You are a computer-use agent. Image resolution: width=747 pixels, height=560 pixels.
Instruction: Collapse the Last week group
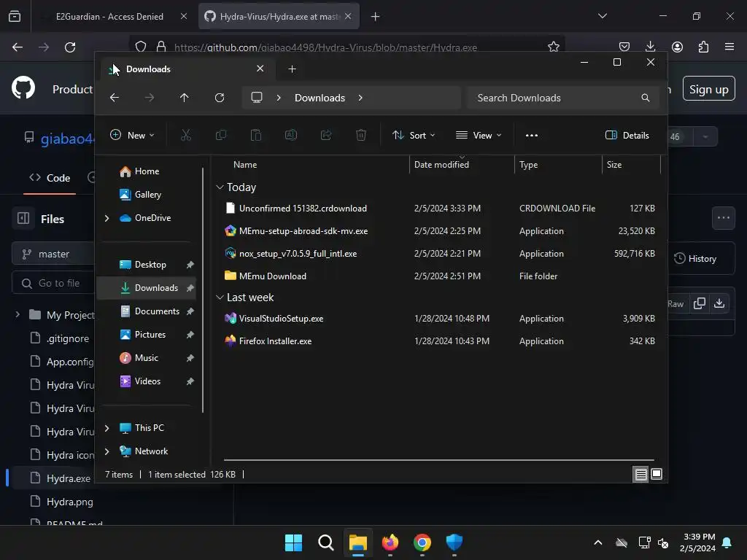[220, 297]
